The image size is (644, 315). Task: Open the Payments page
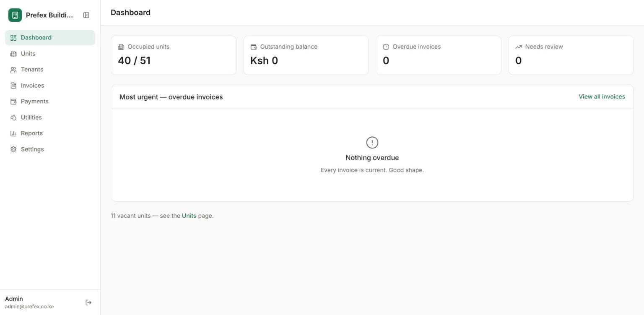[x=50, y=102]
